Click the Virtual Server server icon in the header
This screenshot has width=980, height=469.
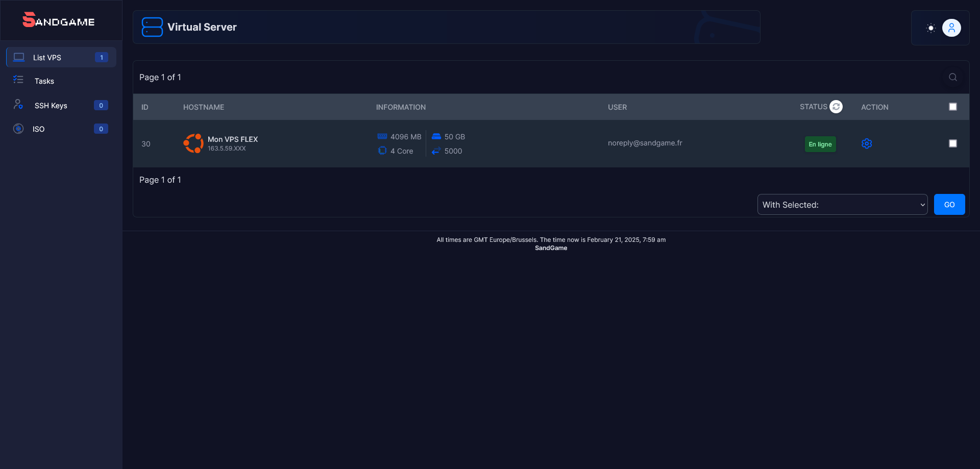pos(152,27)
